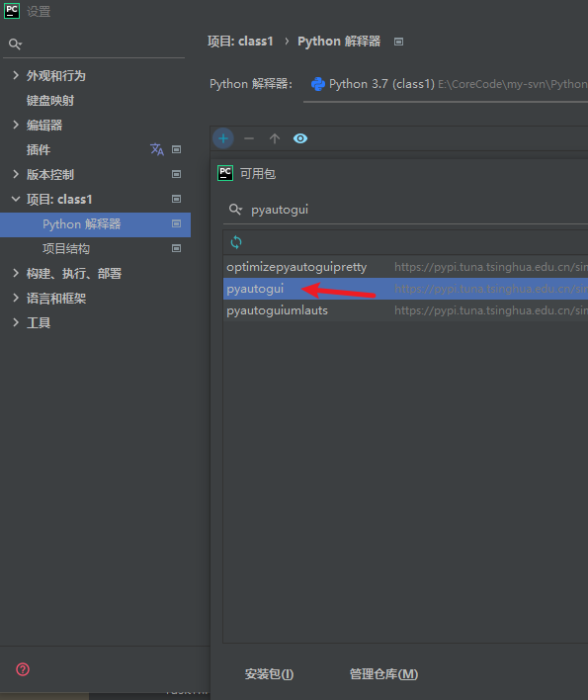Image resolution: width=588 pixels, height=700 pixels.
Task: Click the Python 解释器: label
Action: pos(251,84)
